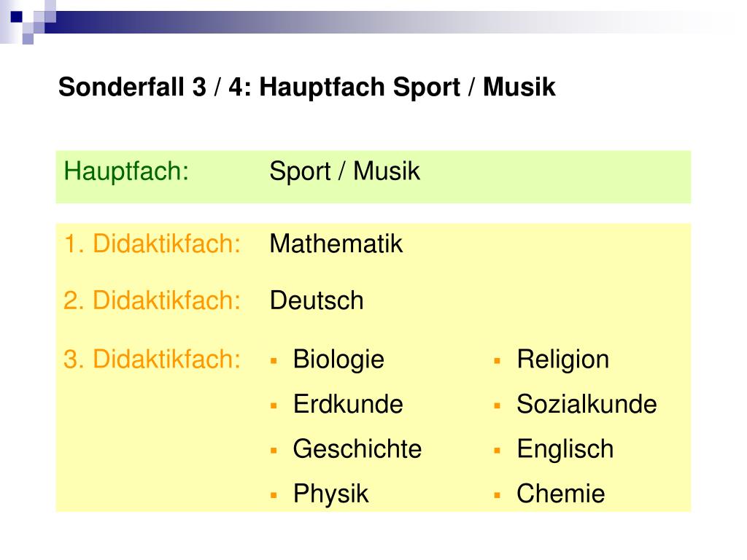The image size is (747, 560).
Task: Click the Religion list item
Action: pyautogui.click(x=562, y=359)
